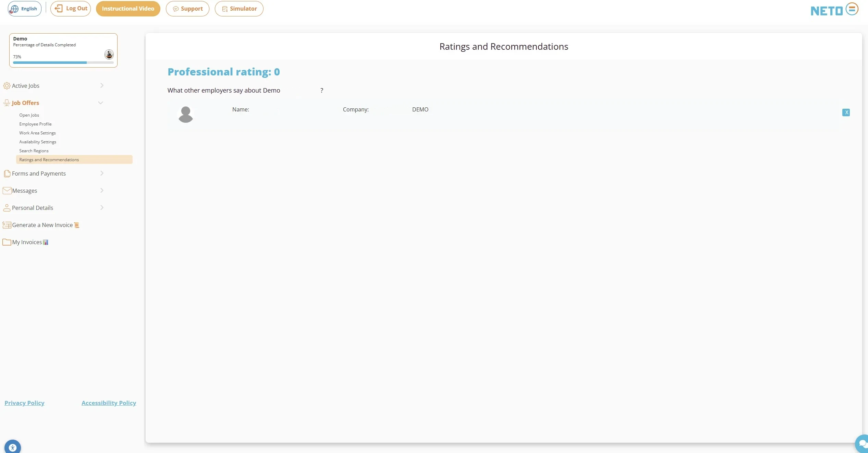
Task: Click the Professional rating: 0 heading
Action: point(224,72)
